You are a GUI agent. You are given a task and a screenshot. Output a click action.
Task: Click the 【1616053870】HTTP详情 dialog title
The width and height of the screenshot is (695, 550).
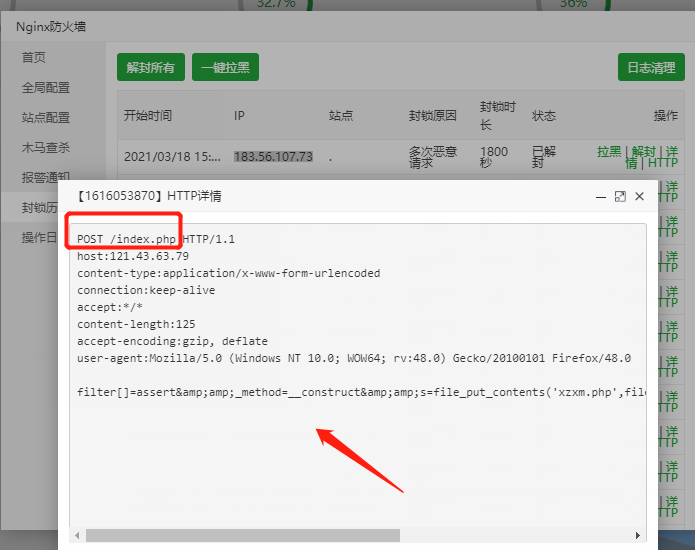[x=149, y=196]
